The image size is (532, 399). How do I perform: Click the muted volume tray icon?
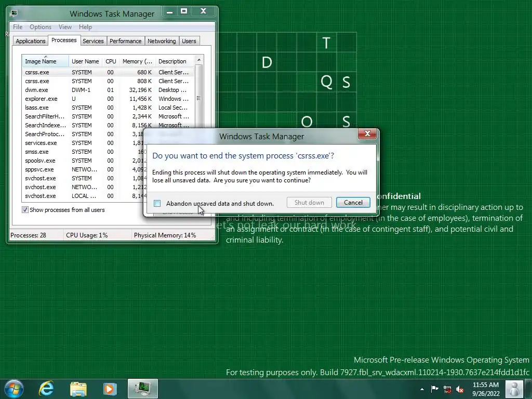point(460,389)
